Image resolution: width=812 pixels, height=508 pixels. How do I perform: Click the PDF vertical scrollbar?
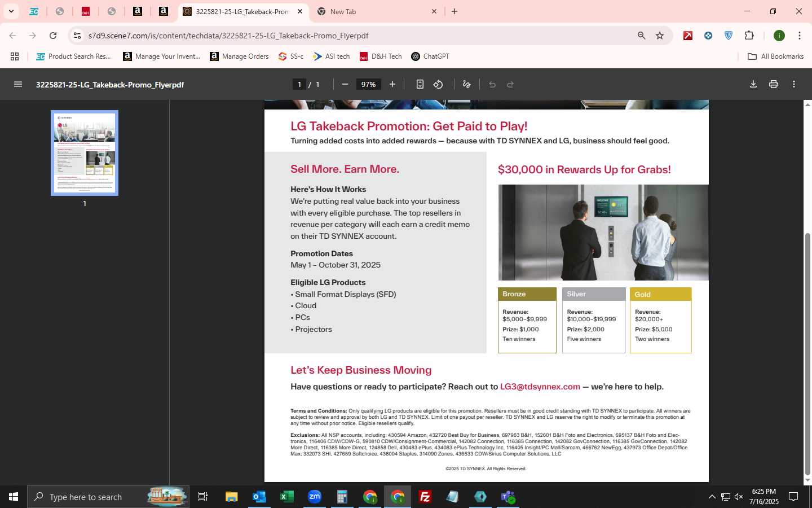[807, 353]
